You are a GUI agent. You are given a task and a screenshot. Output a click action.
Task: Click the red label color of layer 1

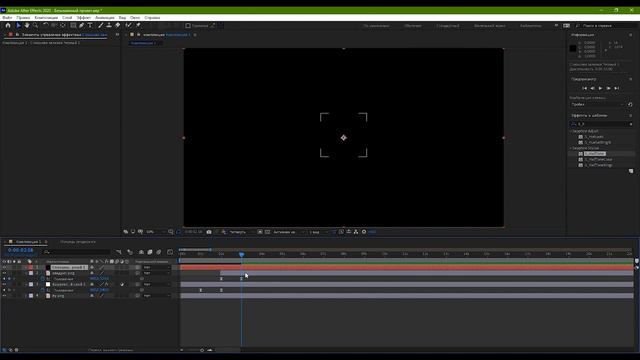31,267
